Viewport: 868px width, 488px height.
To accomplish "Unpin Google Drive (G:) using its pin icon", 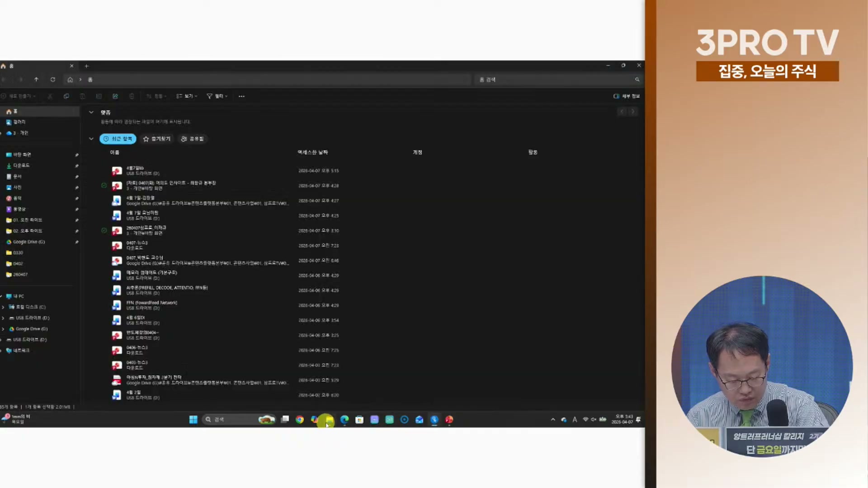I will click(77, 242).
